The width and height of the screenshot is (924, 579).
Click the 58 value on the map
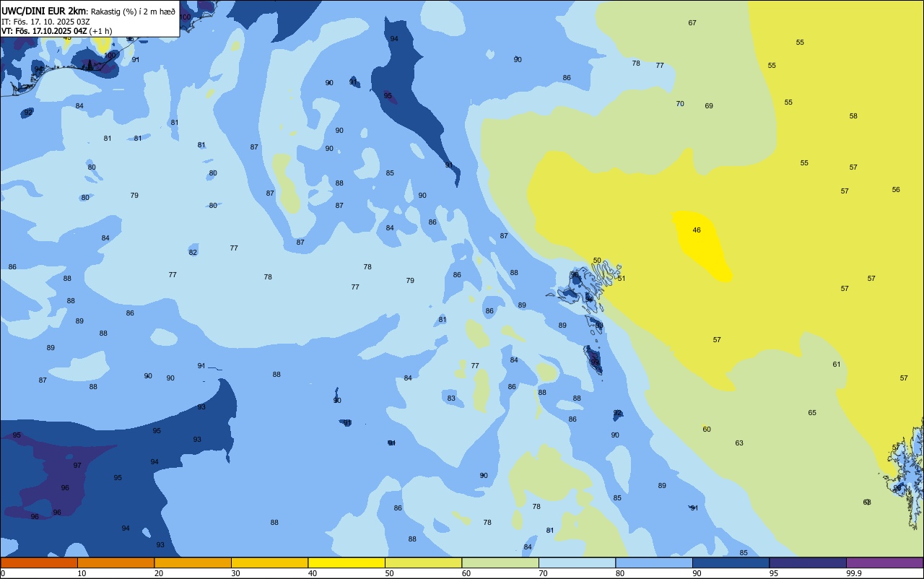coord(853,116)
